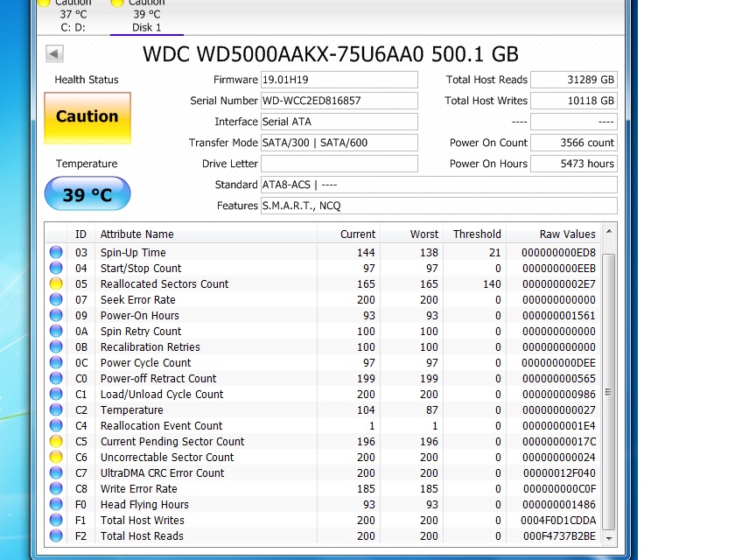Click the Power On Count value field
The image size is (756, 560).
pyautogui.click(x=574, y=143)
